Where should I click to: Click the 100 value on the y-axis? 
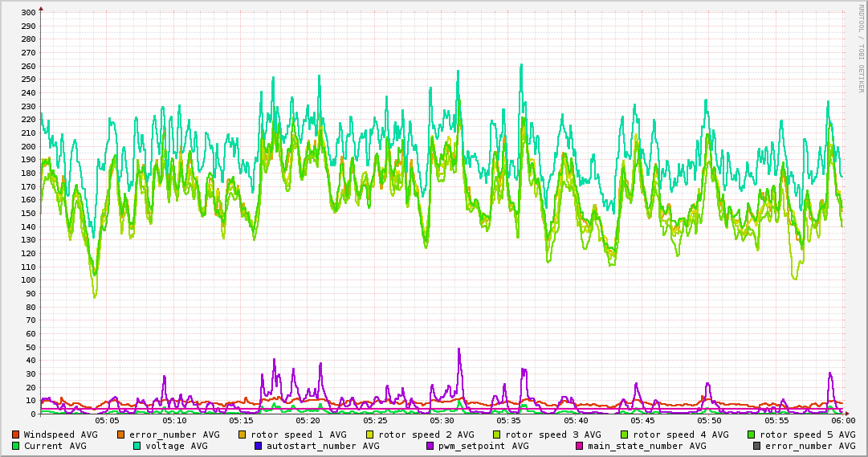[29, 280]
